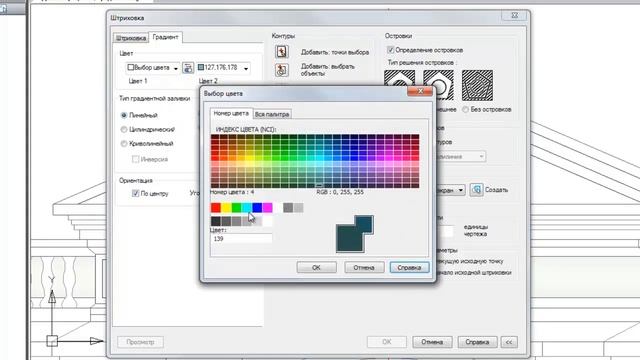The width and height of the screenshot is (640, 360).
Task: Select the Без островков radio option
Action: [465, 109]
